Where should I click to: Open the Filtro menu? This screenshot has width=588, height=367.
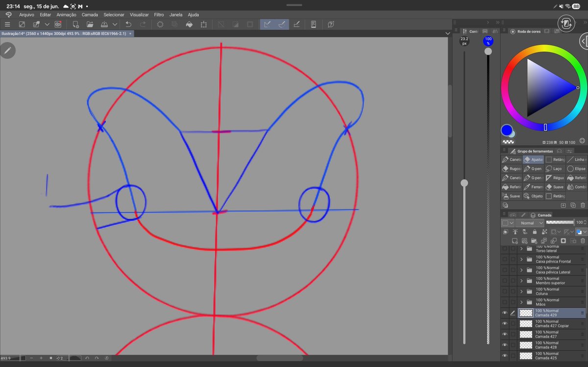tap(159, 15)
